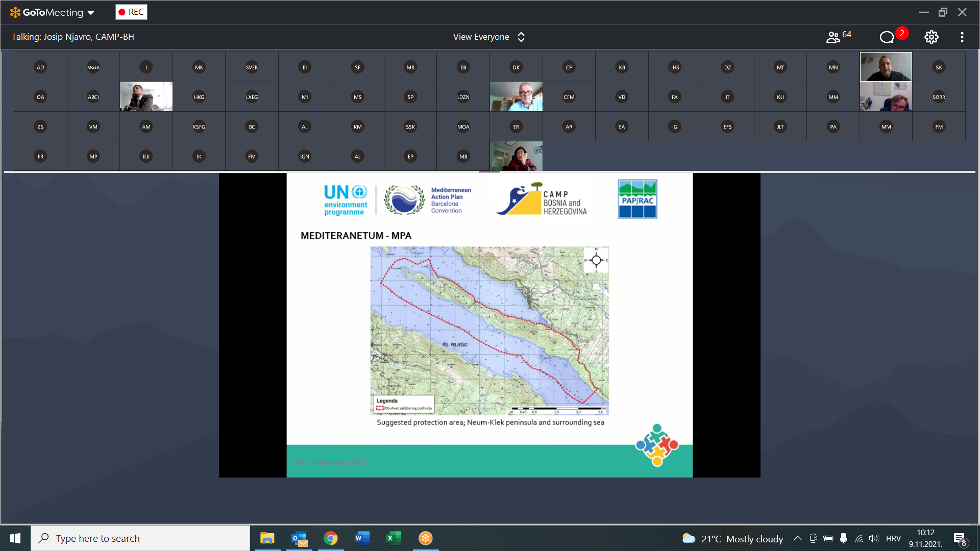The image size is (980, 551).
Task: Open Word from the taskbar
Action: 362,538
